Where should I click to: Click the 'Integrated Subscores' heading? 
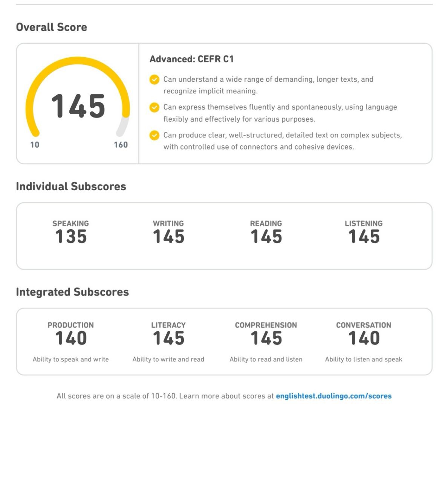[x=72, y=292]
